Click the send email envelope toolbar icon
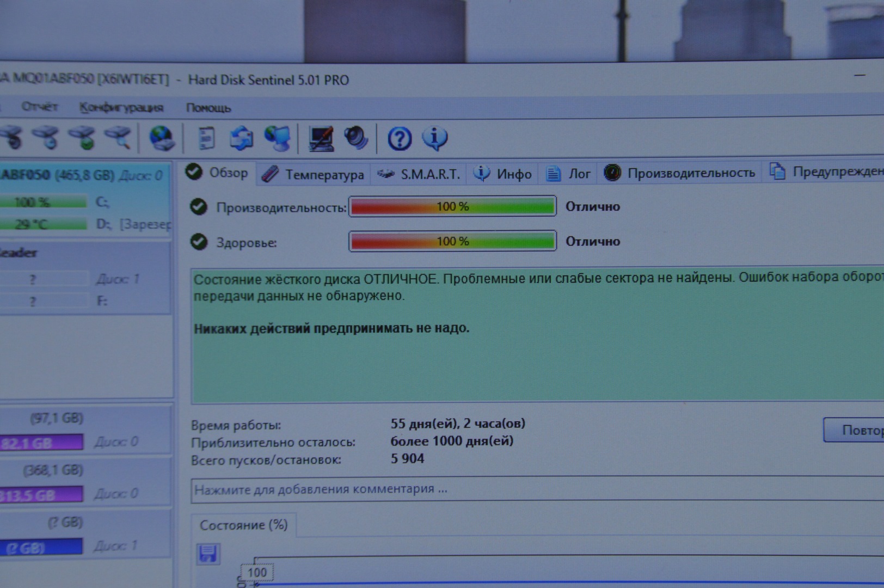The width and height of the screenshot is (884, 588). click(x=242, y=138)
